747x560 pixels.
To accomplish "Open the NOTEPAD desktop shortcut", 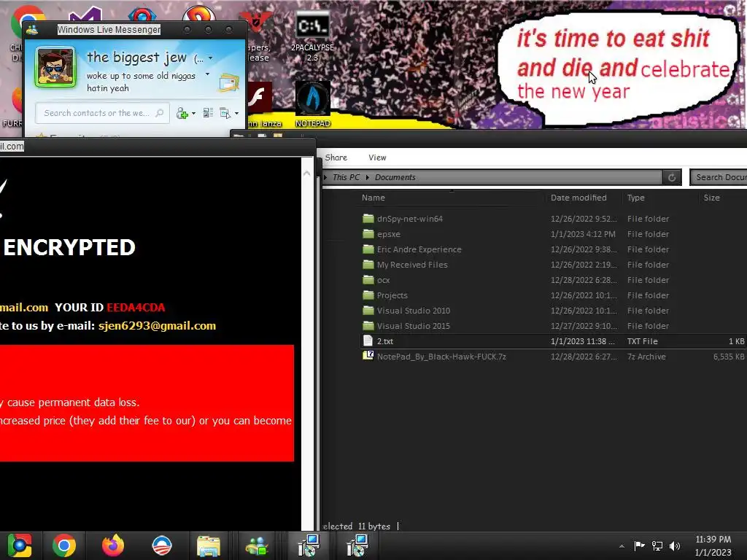I will 312,104.
